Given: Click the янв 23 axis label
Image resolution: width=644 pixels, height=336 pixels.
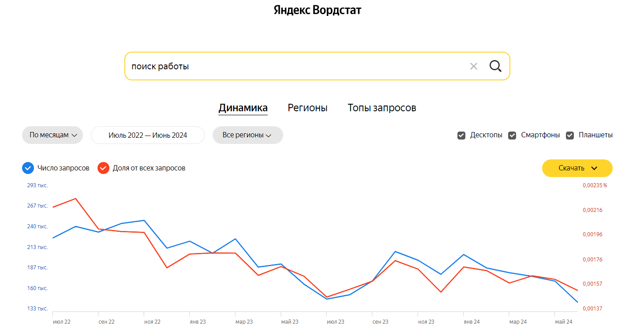Looking at the screenshot, I should (x=198, y=322).
